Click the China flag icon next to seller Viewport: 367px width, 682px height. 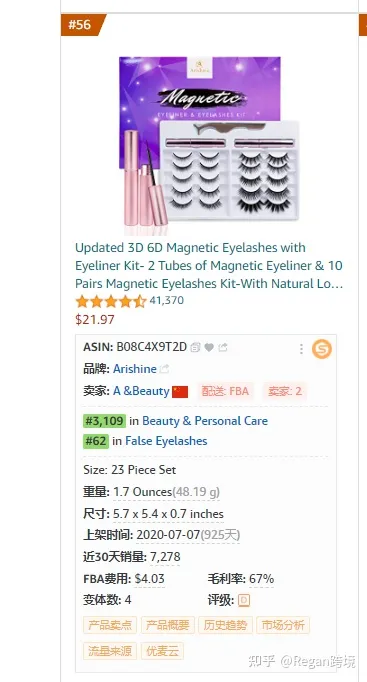coord(180,391)
